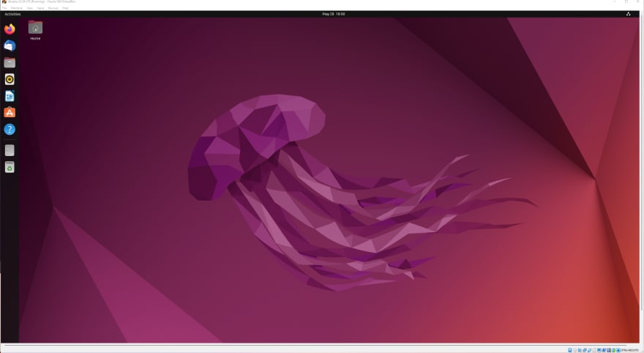Open the VirtualBox Machine menu
This screenshot has width=644, height=353.
[x=17, y=8]
